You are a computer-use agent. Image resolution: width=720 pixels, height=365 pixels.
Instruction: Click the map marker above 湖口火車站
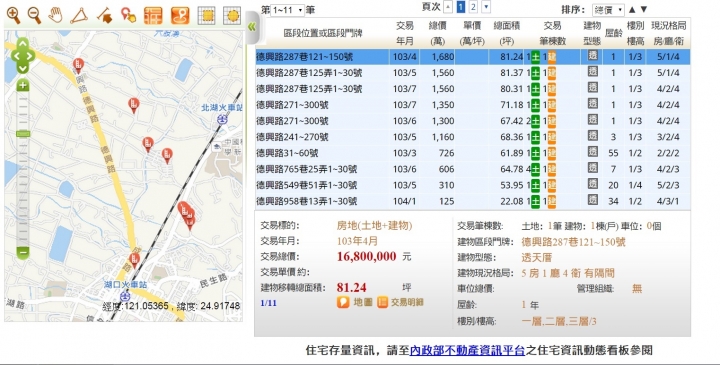(134, 260)
